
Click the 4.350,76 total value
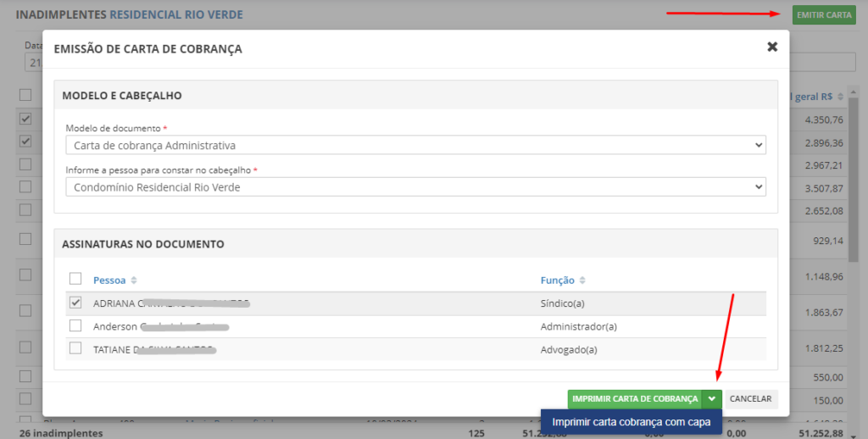pos(824,119)
